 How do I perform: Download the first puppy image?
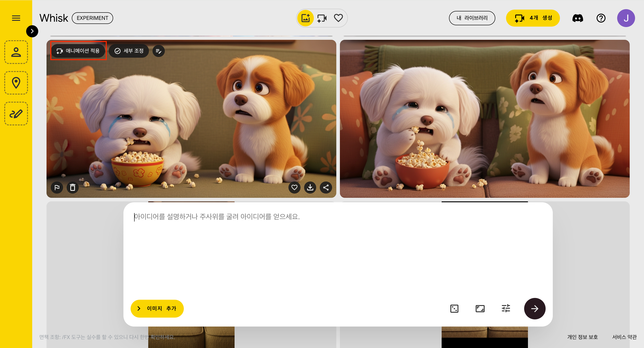pos(310,187)
